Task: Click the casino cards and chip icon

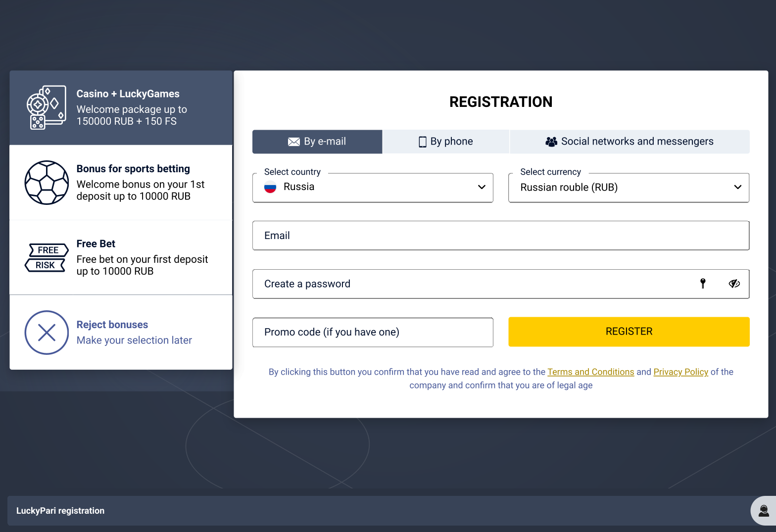Action: 47,107
